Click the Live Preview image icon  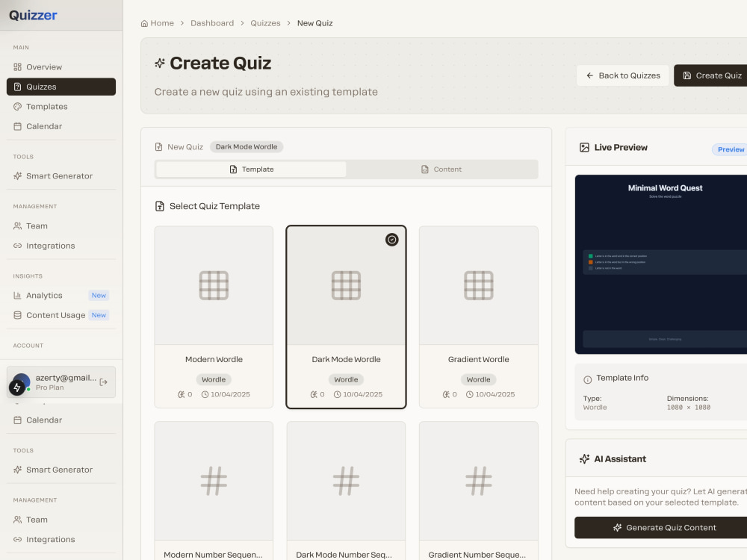coord(585,148)
